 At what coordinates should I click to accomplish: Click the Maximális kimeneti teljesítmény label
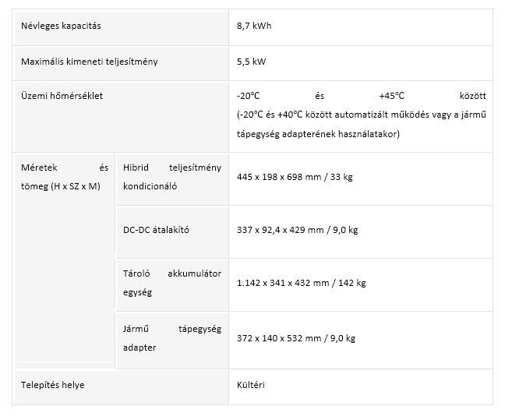[89, 62]
